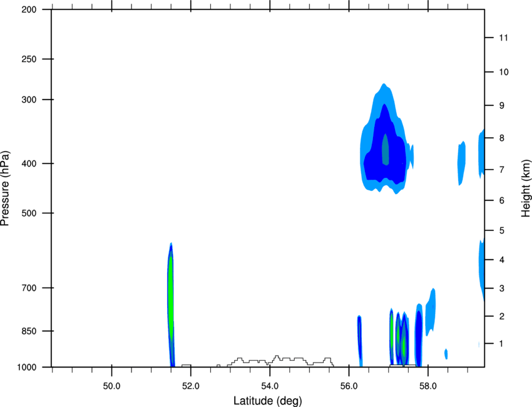The width and height of the screenshot is (532, 407).
Task: Select the 500 pressure tick label
Action: pos(29,213)
